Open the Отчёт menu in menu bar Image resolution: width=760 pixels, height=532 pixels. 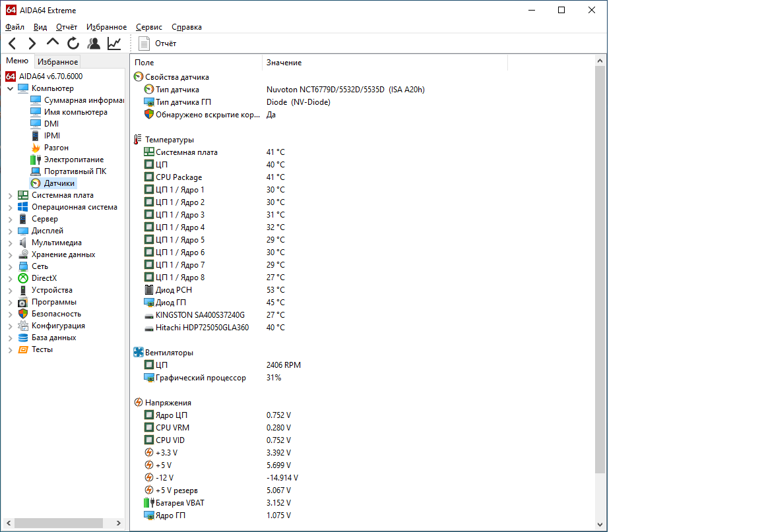(x=67, y=27)
